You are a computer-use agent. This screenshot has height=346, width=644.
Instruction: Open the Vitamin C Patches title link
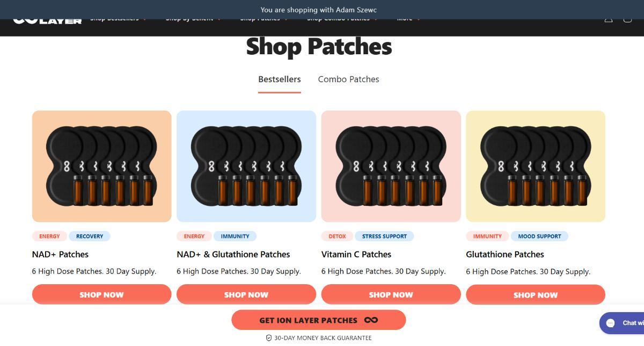pos(356,254)
